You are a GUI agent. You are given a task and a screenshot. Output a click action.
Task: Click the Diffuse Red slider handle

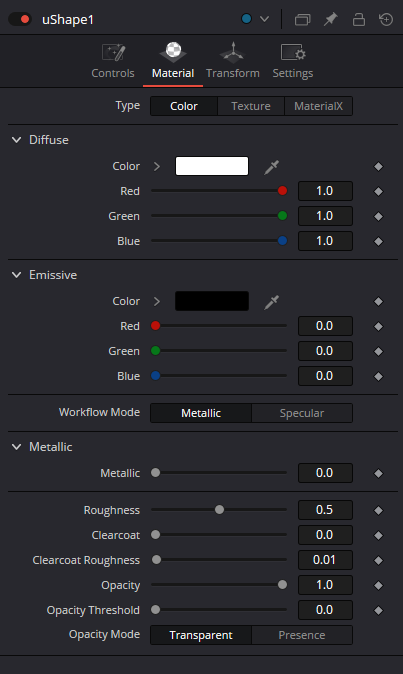click(282, 191)
